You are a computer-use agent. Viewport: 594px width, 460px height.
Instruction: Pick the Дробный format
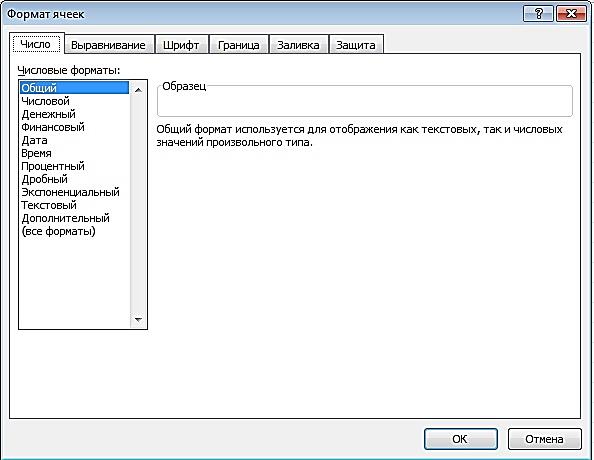click(74, 179)
